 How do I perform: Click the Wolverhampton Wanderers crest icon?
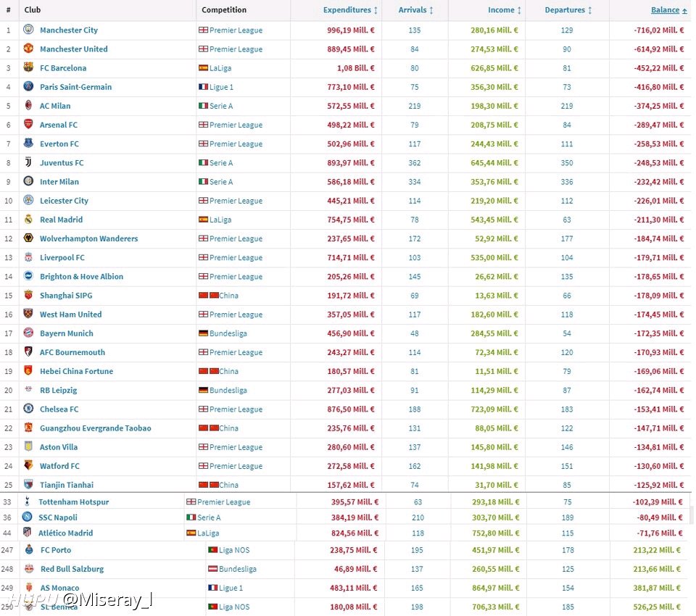tap(28, 238)
